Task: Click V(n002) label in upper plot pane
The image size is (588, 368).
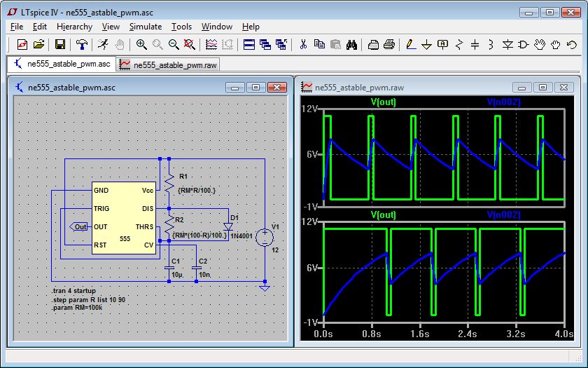Action: click(503, 102)
